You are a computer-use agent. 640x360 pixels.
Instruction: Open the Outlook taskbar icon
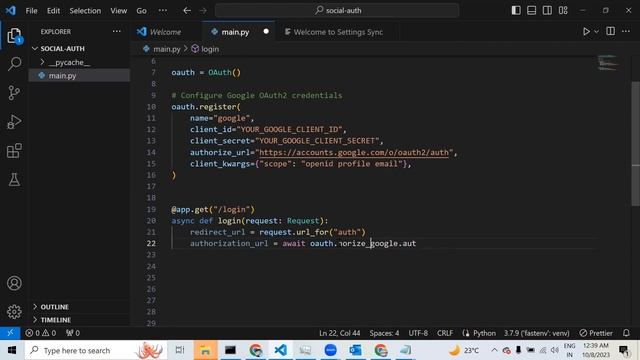[355, 350]
